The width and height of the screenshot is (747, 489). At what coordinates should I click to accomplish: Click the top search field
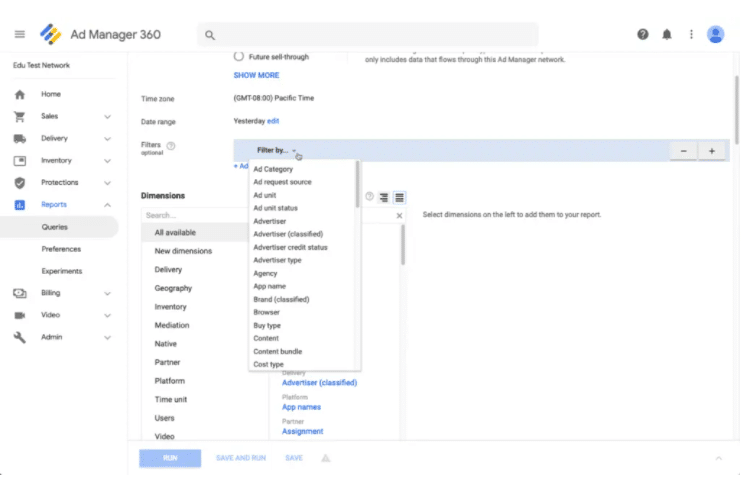tap(368, 35)
